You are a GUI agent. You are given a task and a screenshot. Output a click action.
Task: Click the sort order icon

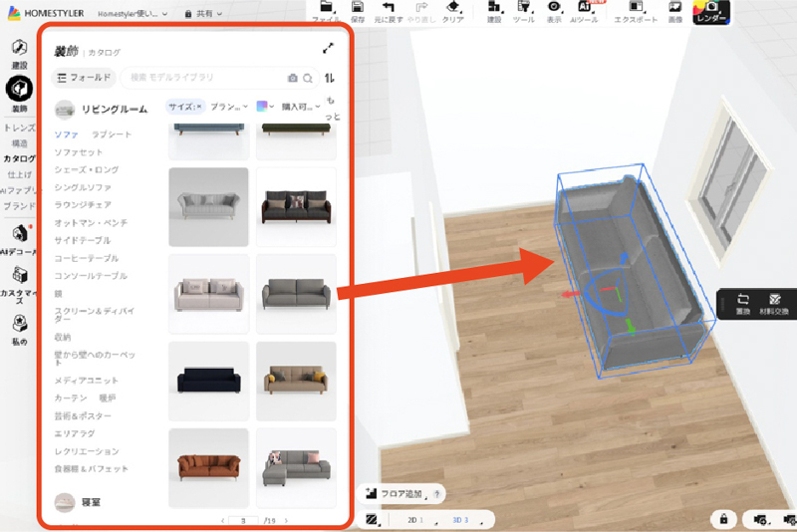330,78
